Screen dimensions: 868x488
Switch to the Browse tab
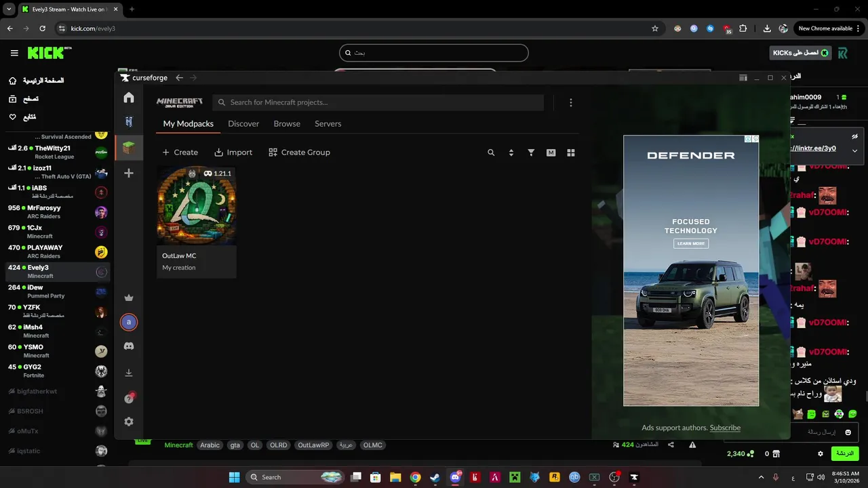point(287,124)
